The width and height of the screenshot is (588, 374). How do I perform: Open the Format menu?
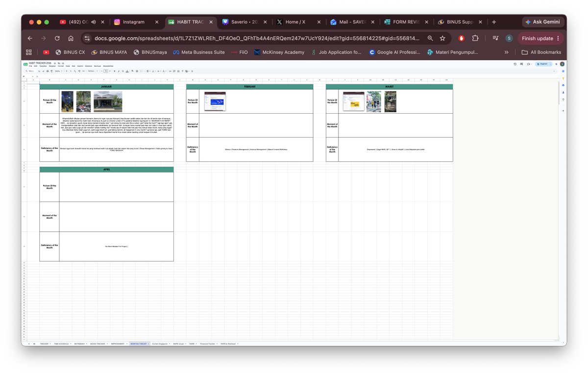tap(61, 66)
